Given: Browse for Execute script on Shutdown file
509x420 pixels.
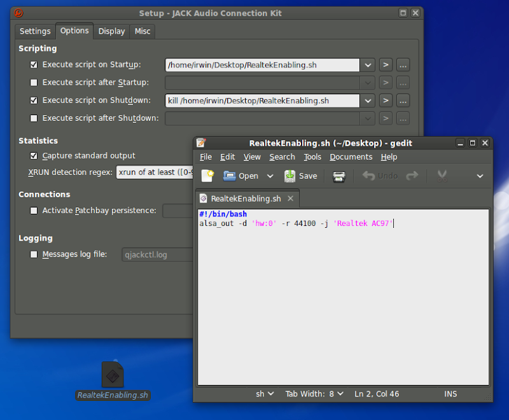Looking at the screenshot, I should coord(403,101).
